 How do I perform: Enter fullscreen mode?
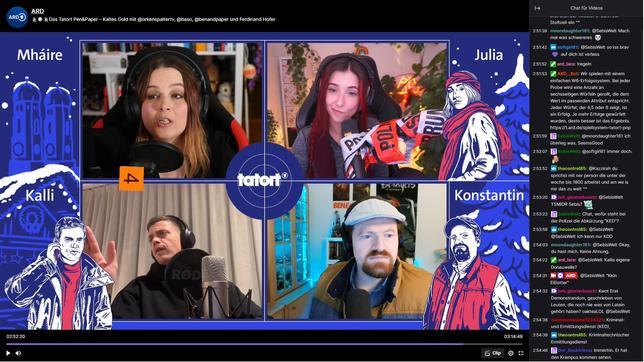pyautogui.click(x=521, y=353)
